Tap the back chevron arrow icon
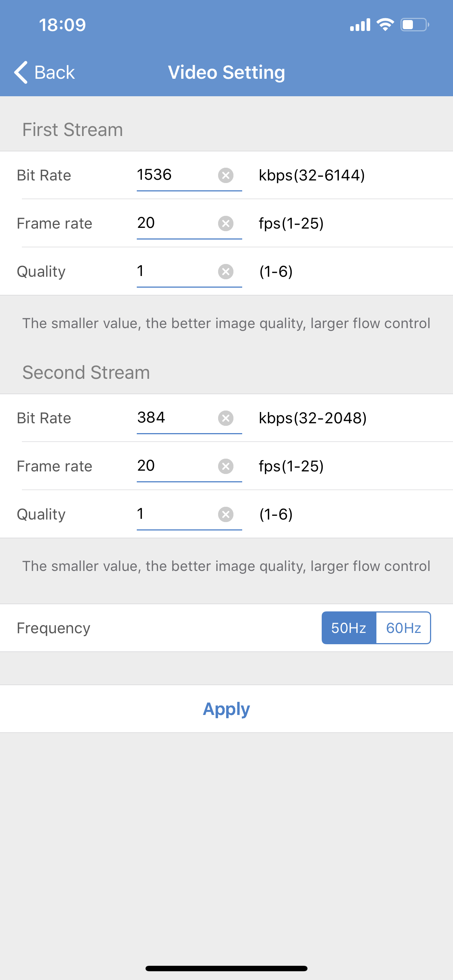The width and height of the screenshot is (453, 980). coord(21,72)
